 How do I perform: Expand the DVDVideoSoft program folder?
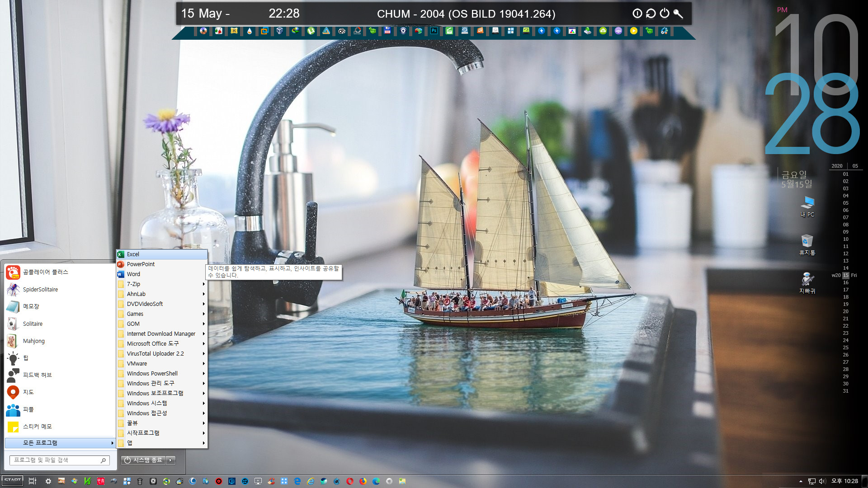[x=162, y=304]
